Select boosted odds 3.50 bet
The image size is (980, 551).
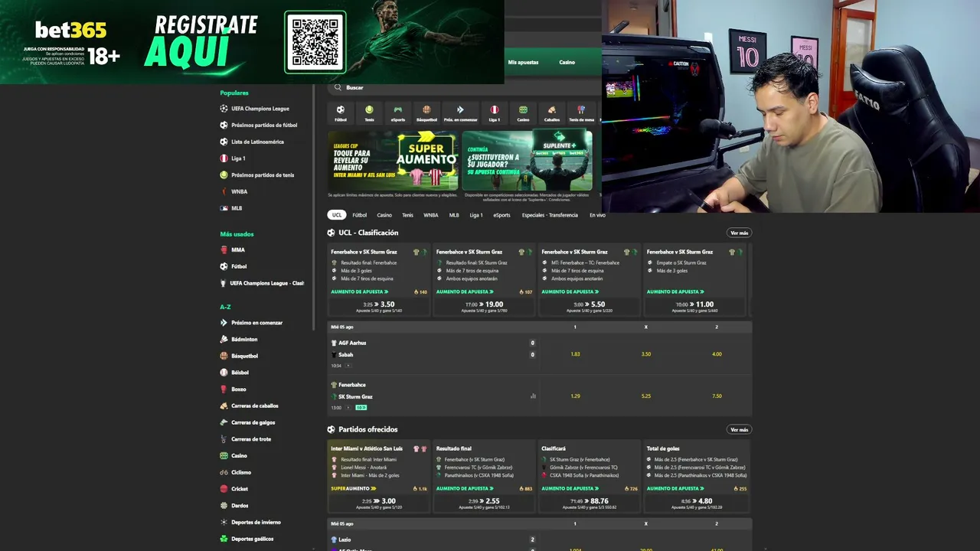[x=379, y=305]
